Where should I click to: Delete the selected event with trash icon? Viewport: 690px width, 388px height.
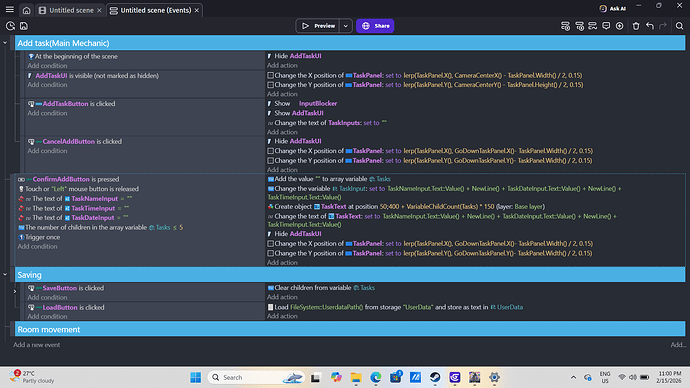[x=636, y=26]
